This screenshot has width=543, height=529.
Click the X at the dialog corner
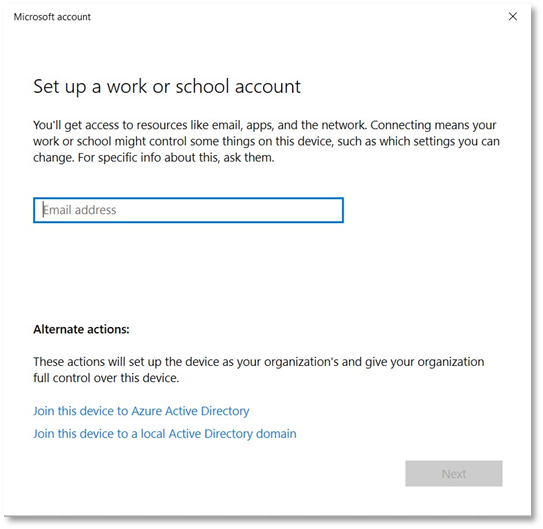click(513, 16)
